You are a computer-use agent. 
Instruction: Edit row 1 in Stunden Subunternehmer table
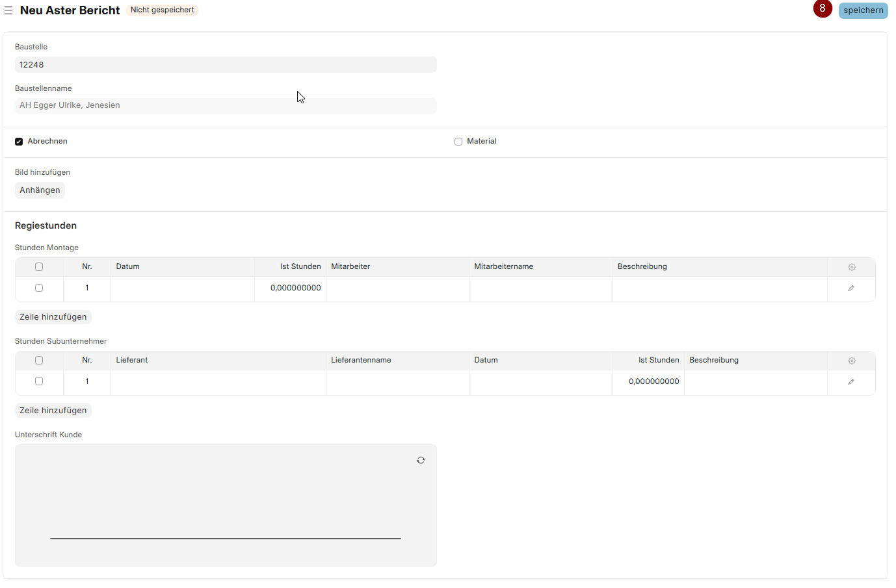tap(851, 382)
